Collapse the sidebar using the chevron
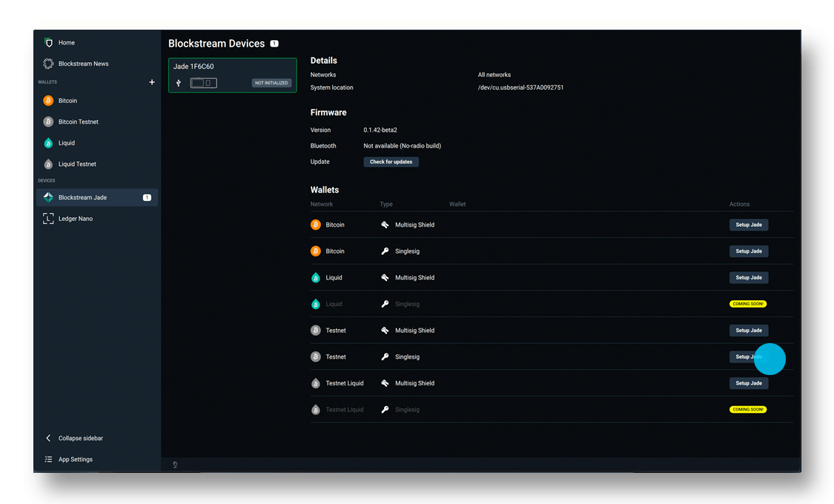834x504 pixels. [x=48, y=438]
